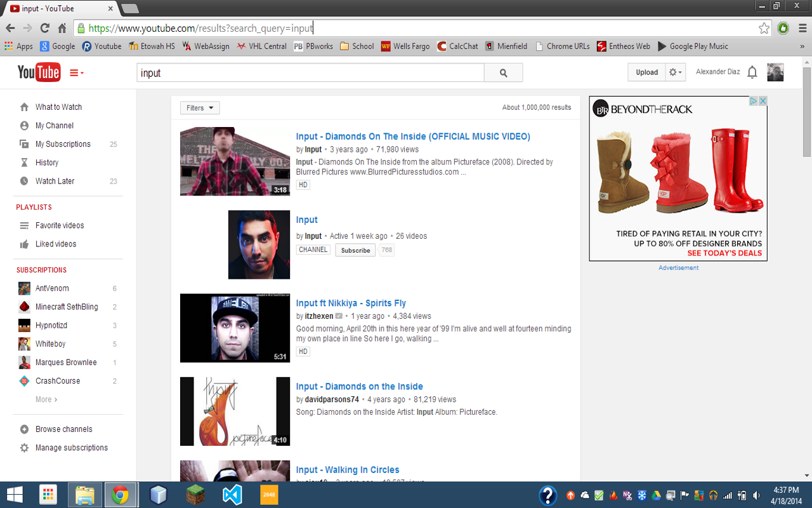Expand More subscriptions
The image size is (812, 508).
pyautogui.click(x=46, y=399)
